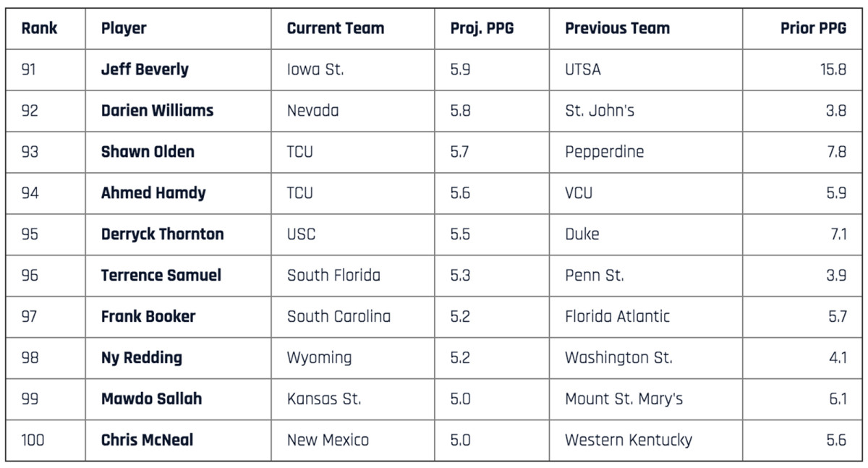
Task: Click the 15.8 prior PPG value
Action: coord(833,70)
